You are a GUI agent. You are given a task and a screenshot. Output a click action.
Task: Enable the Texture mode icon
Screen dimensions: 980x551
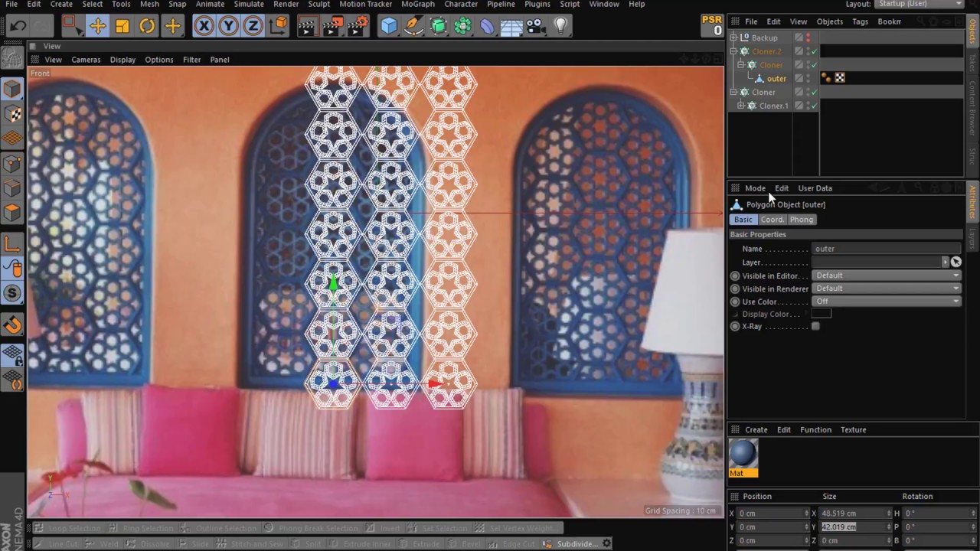[x=12, y=114]
